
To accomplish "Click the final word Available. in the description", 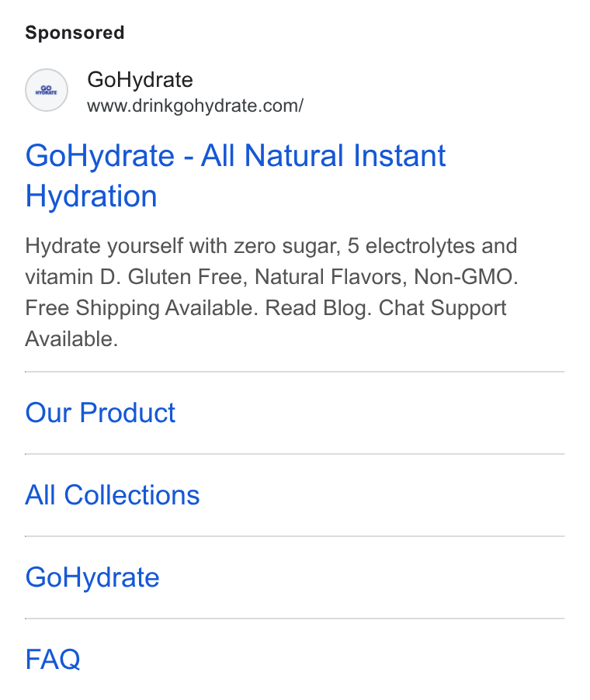I will (x=71, y=339).
